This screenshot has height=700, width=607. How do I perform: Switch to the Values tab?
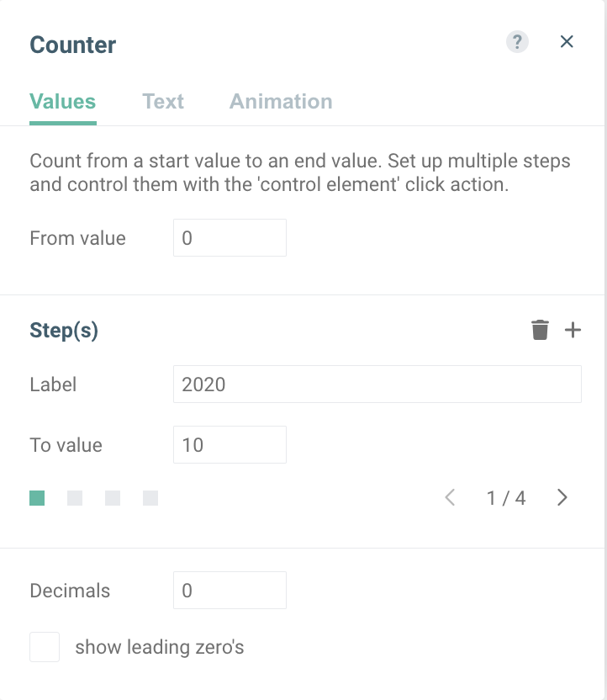(62, 102)
